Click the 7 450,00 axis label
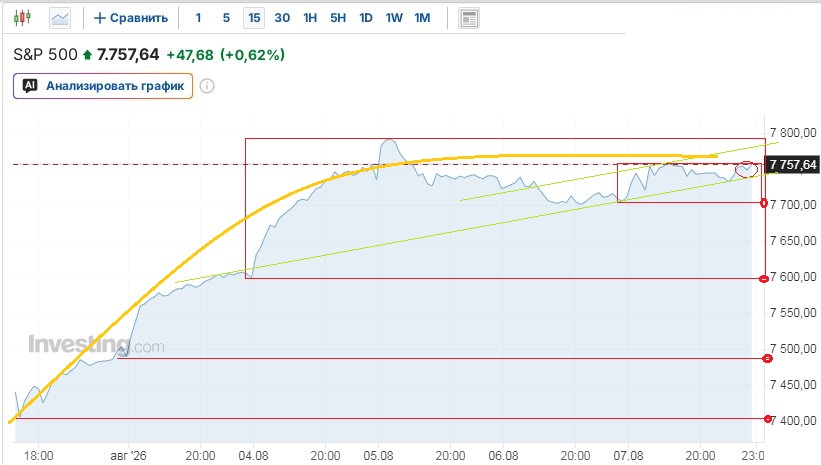This screenshot has height=465, width=821. pyautogui.click(x=793, y=385)
